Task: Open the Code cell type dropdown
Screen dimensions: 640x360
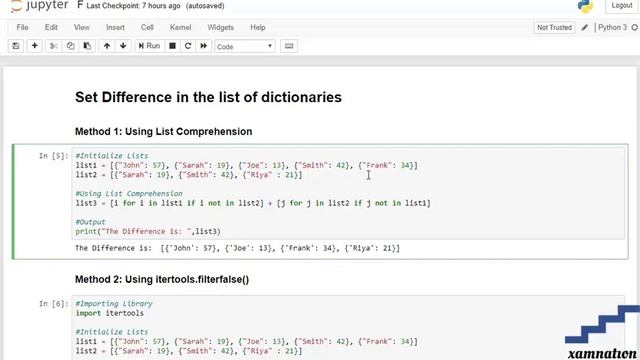Action: point(245,47)
